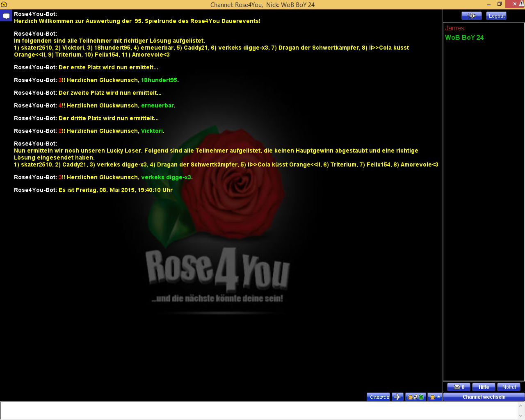Toggle the chat sound speaker button

click(471, 16)
